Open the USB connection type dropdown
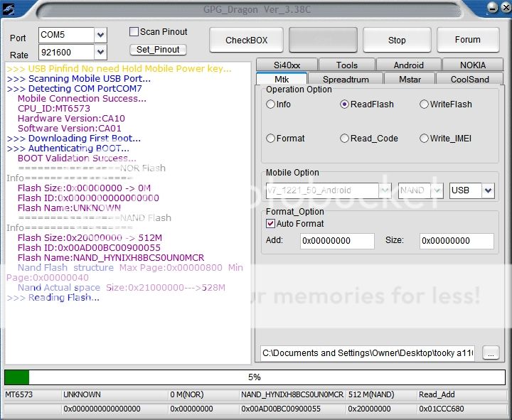Viewport: 512px width, 420px height. coord(488,190)
